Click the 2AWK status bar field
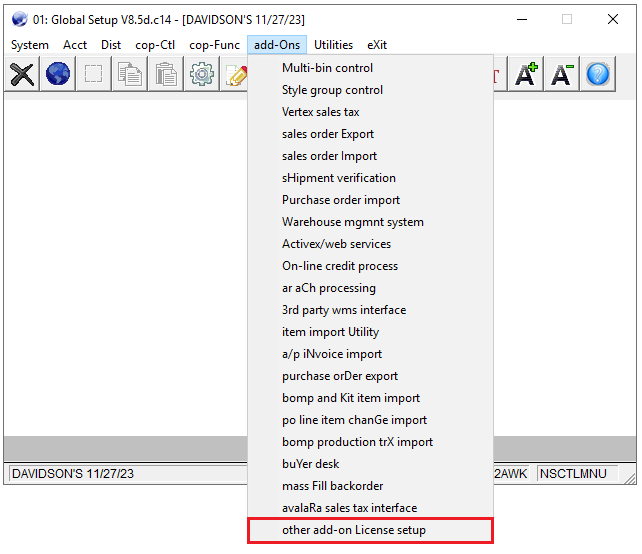642x554 pixels. [x=511, y=474]
